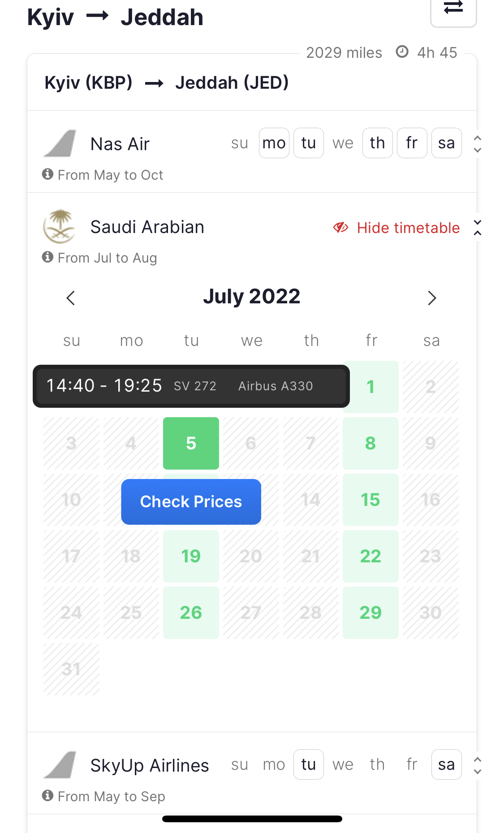Select highlighted date July 5

point(191,443)
